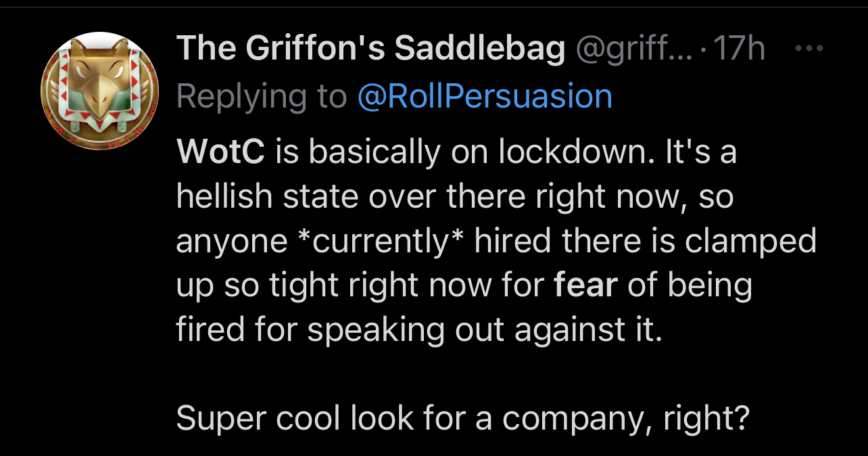Tap The Griffon's Saddlebag profile avatar
The height and width of the screenshot is (456, 868).
[x=99, y=91]
